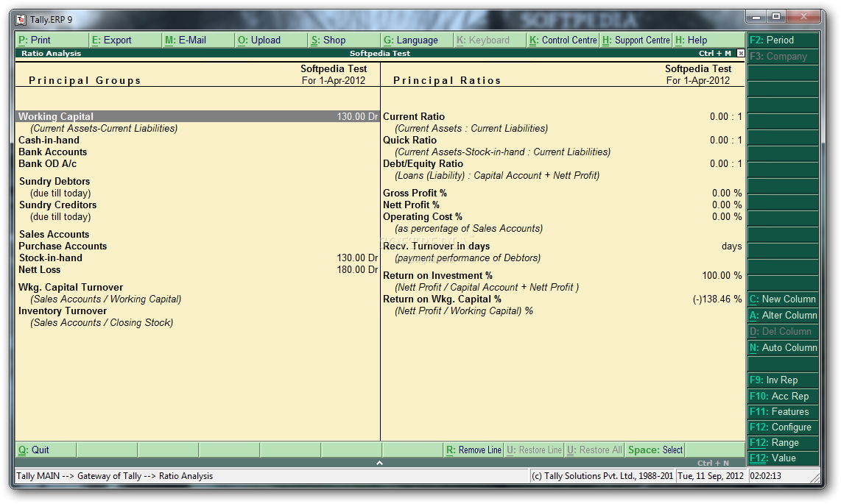Select M: E-Mail from the top bar

click(198, 40)
